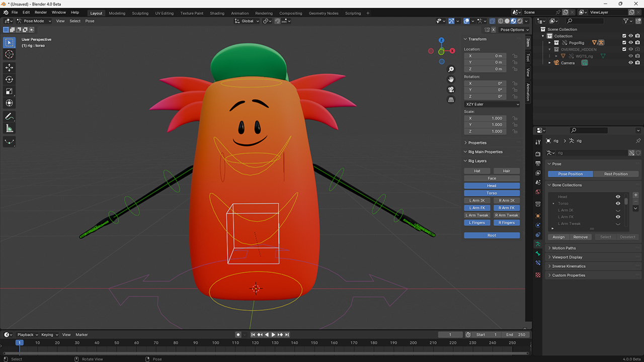
Task: Disable the PogoRig collection checkbox
Action: (624, 43)
